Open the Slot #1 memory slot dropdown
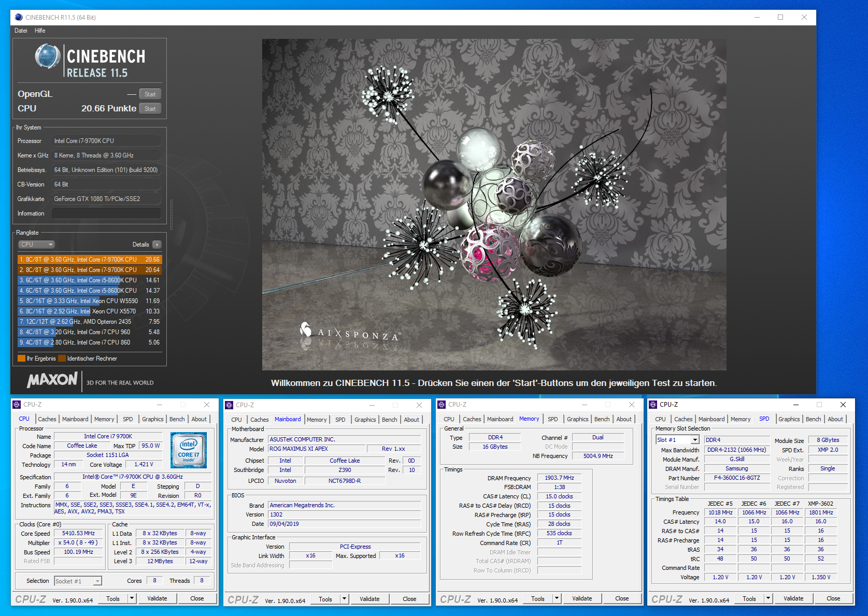Viewport: 868px width, 616px height. 677,440
